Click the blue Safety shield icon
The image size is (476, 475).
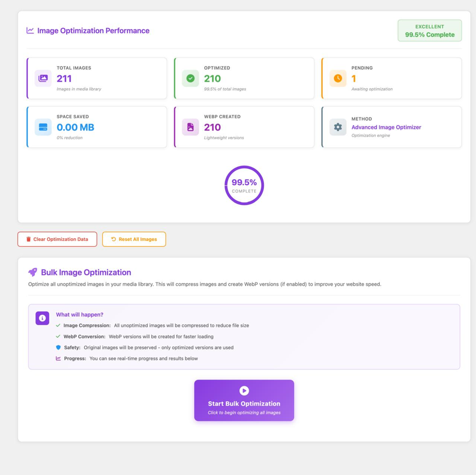coord(58,347)
